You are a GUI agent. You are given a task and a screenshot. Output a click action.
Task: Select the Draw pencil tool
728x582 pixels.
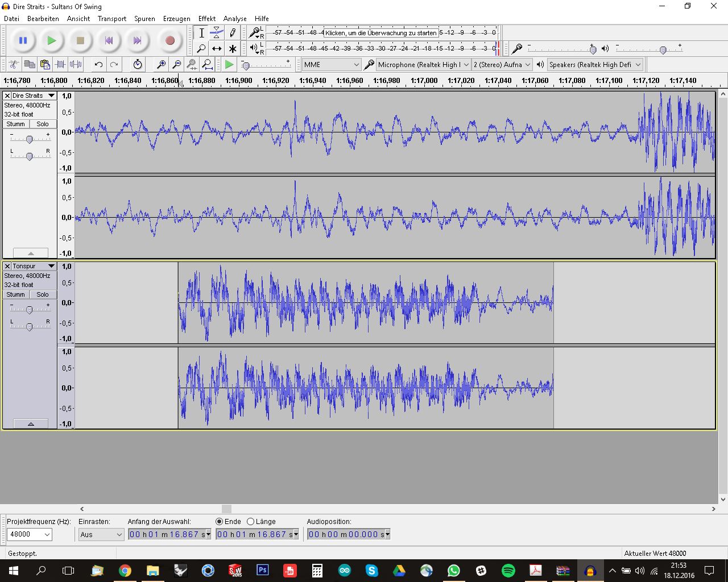(232, 33)
